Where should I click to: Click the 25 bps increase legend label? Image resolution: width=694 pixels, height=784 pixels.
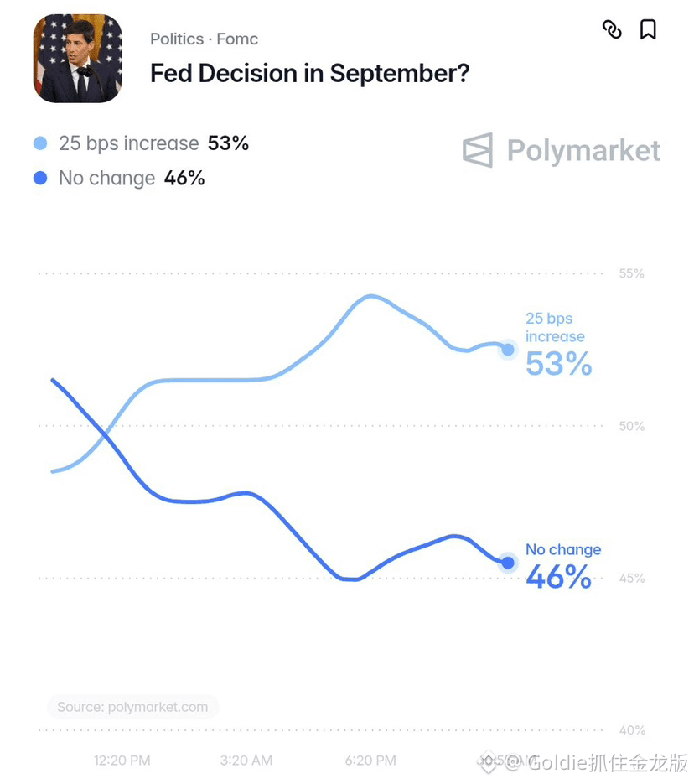pos(129,143)
